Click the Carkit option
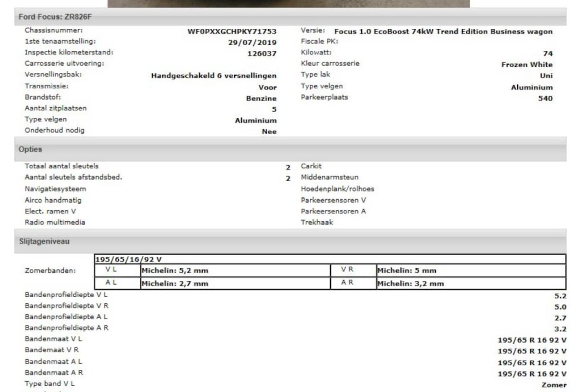This screenshot has width=584, height=392. 311,166
